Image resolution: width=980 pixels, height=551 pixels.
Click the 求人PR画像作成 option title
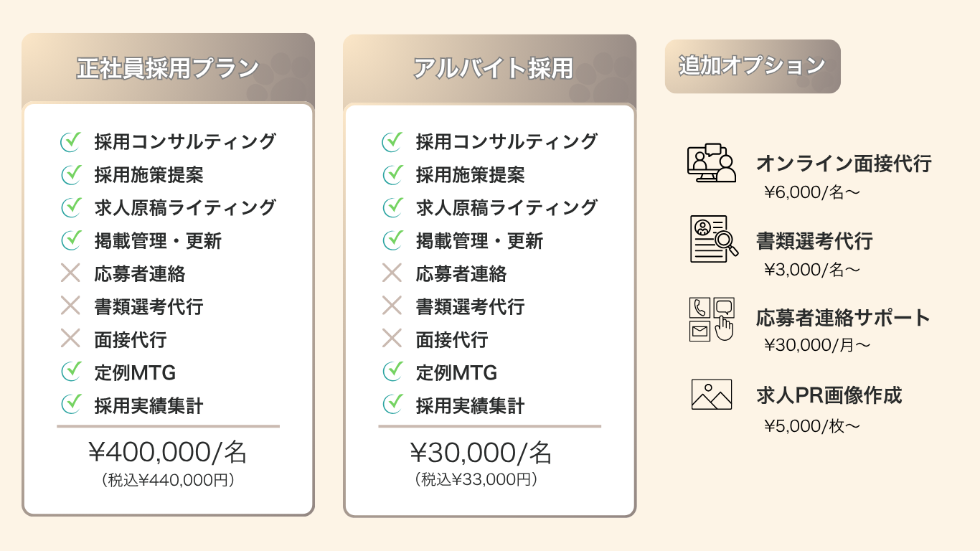pyautogui.click(x=829, y=395)
